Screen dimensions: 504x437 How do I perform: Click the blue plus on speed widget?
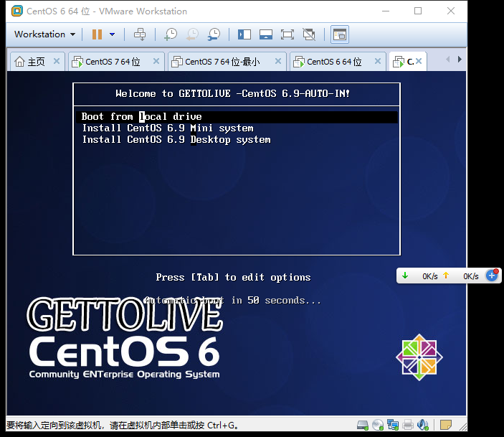pos(492,276)
